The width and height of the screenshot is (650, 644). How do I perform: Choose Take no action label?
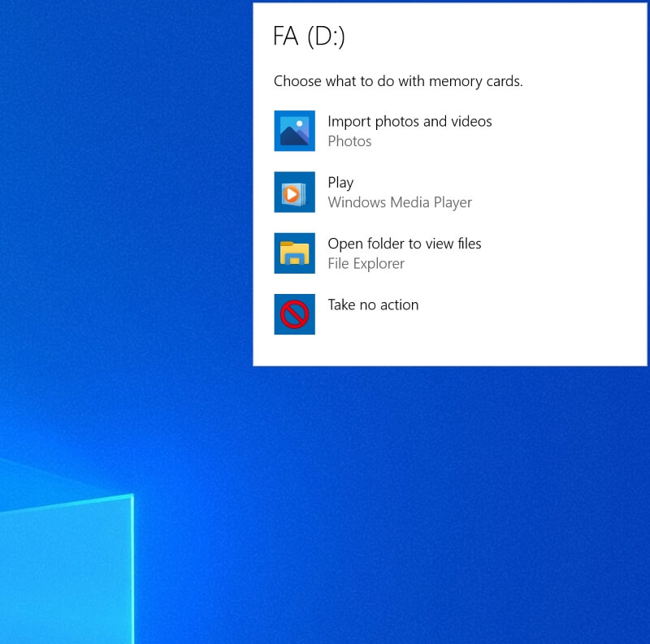373,305
